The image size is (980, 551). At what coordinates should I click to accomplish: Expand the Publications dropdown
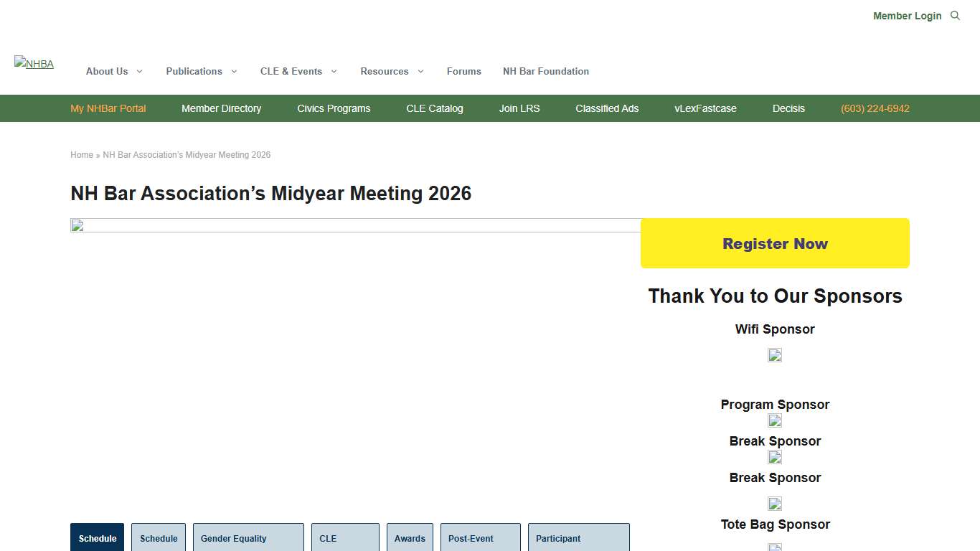click(201, 71)
